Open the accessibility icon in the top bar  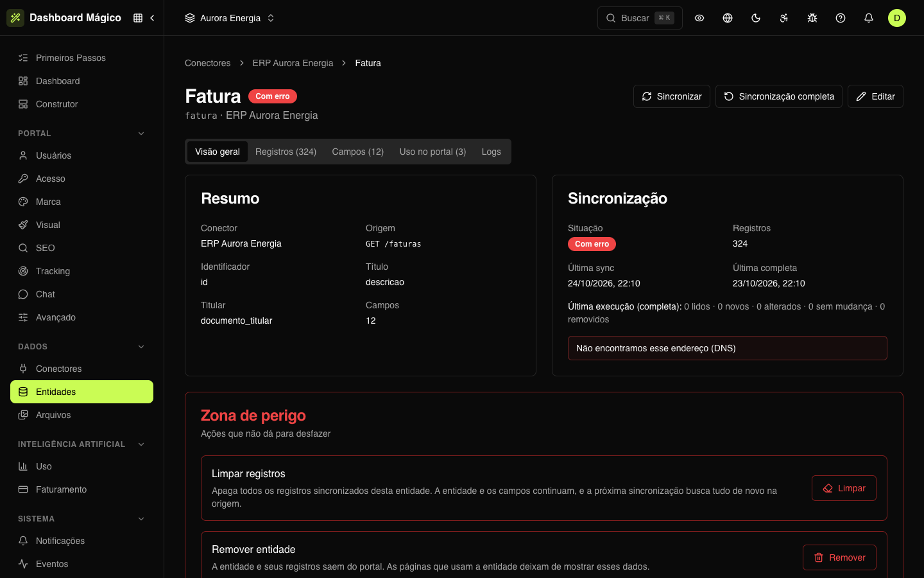tap(784, 18)
